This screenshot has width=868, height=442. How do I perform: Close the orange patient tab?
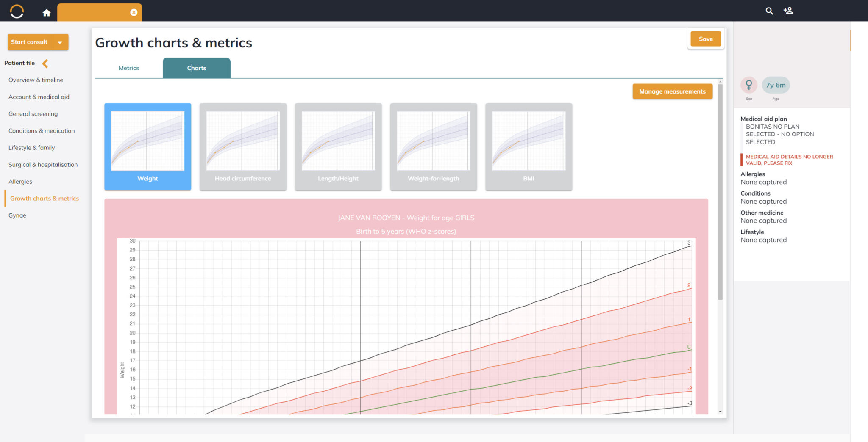134,12
